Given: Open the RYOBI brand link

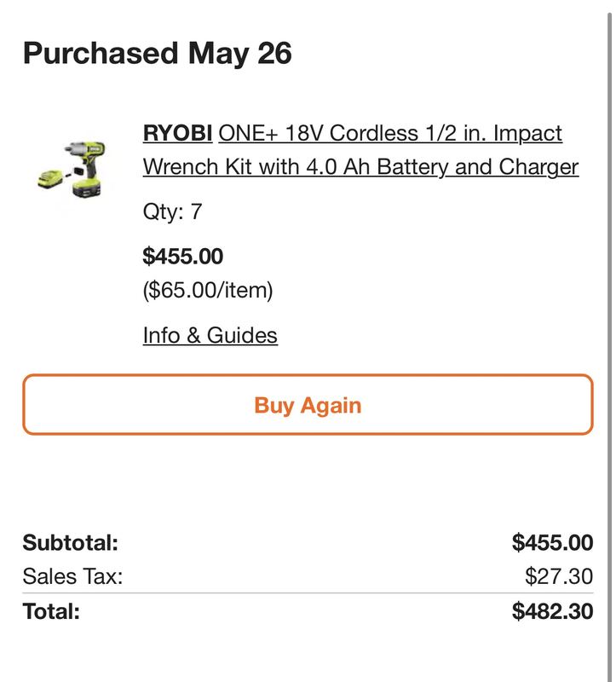Looking at the screenshot, I should click(177, 133).
